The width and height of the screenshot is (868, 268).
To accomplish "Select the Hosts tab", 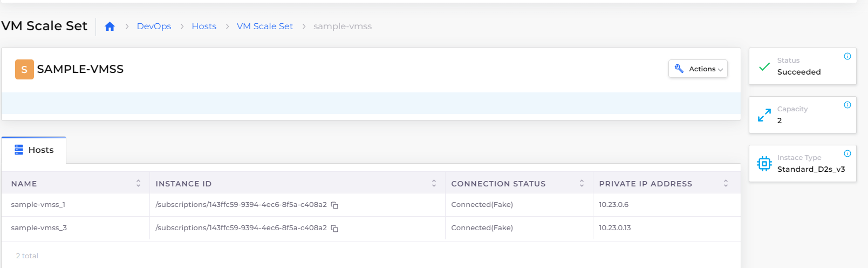I will pyautogui.click(x=34, y=150).
